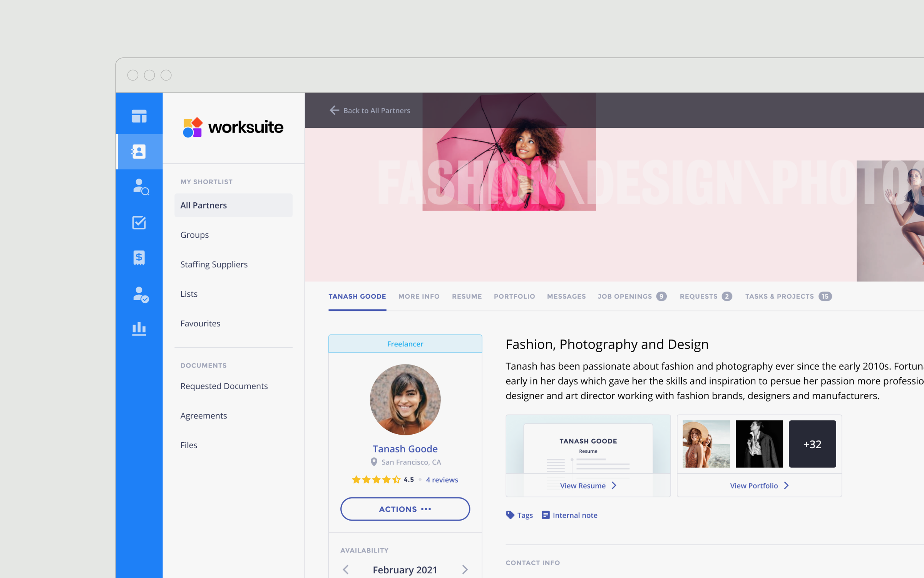Click the Tanash Goode profile name
The image size is (924, 578).
[405, 449]
